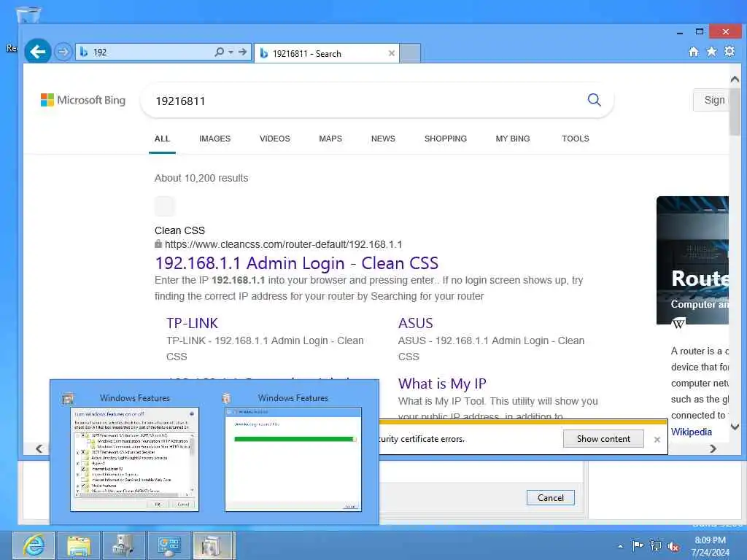Open a new blank tab
Image resolution: width=747 pixels, height=560 pixels.
pos(410,53)
